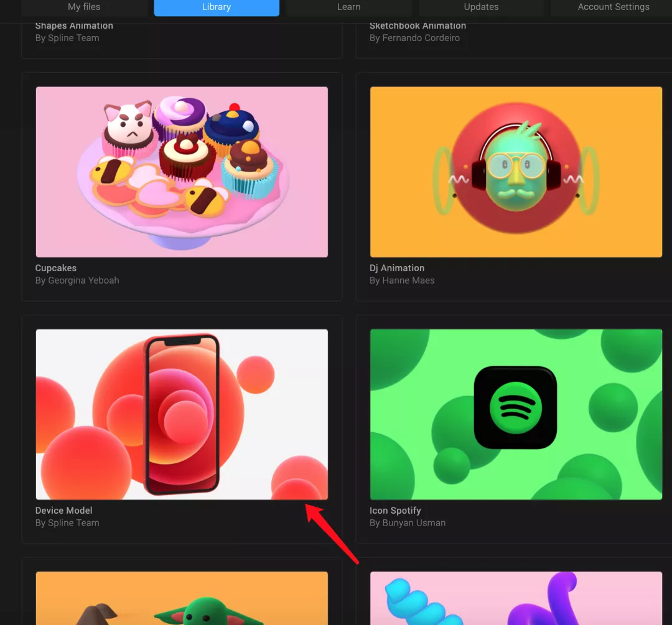Click the Sketchbook Animation title
Image resolution: width=672 pixels, height=625 pixels.
418,25
